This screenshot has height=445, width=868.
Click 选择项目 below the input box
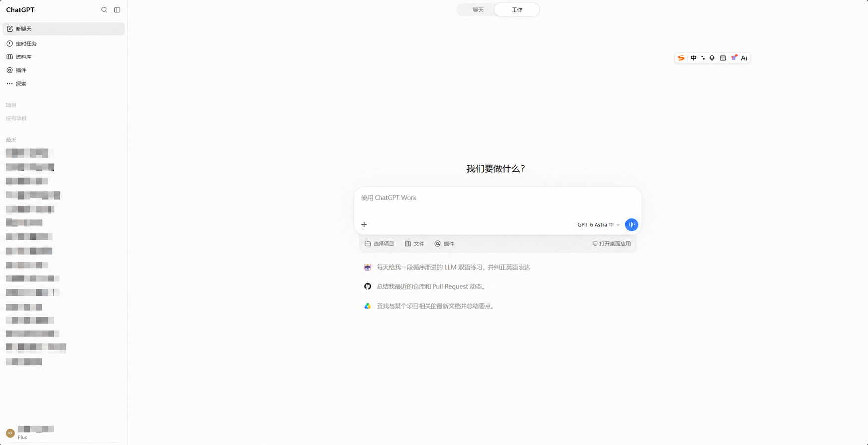tap(380, 244)
